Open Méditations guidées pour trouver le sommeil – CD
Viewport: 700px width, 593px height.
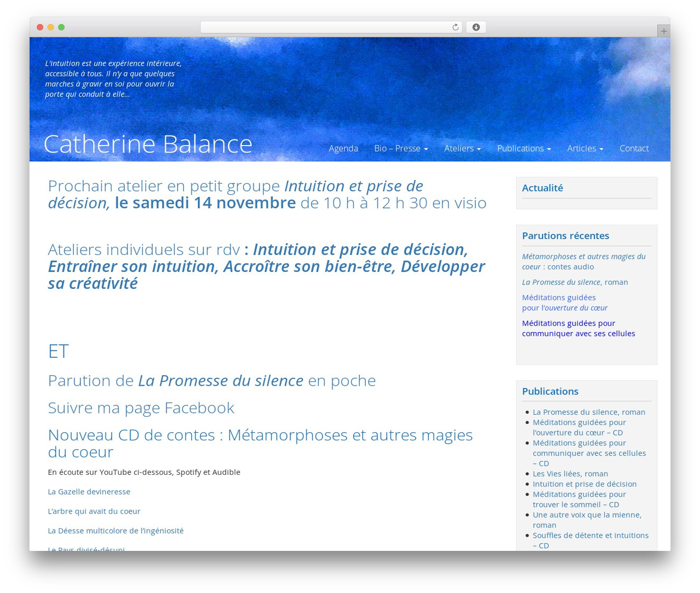coord(579,499)
